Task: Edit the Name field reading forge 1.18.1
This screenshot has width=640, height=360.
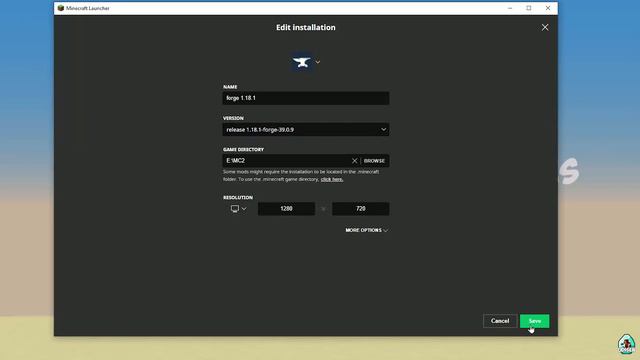Action: [x=306, y=98]
